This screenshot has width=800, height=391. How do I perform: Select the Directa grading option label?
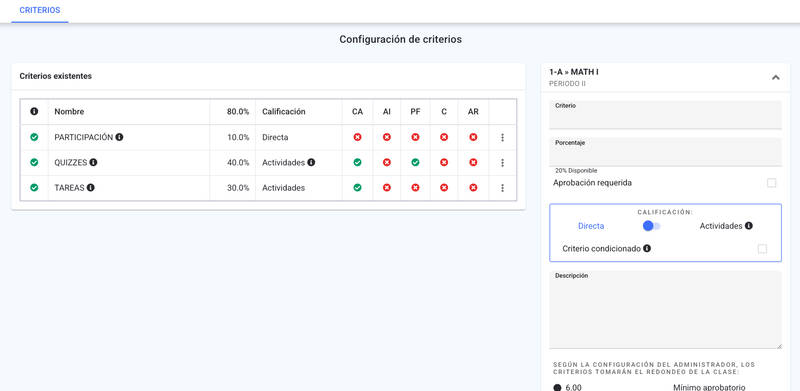(x=591, y=226)
